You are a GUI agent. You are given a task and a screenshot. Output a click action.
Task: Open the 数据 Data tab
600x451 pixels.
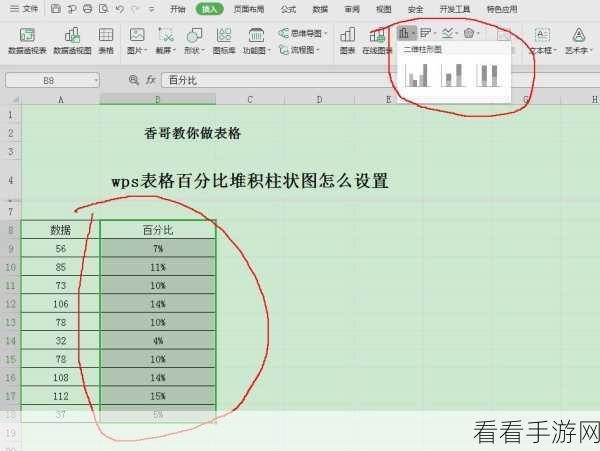320,9
